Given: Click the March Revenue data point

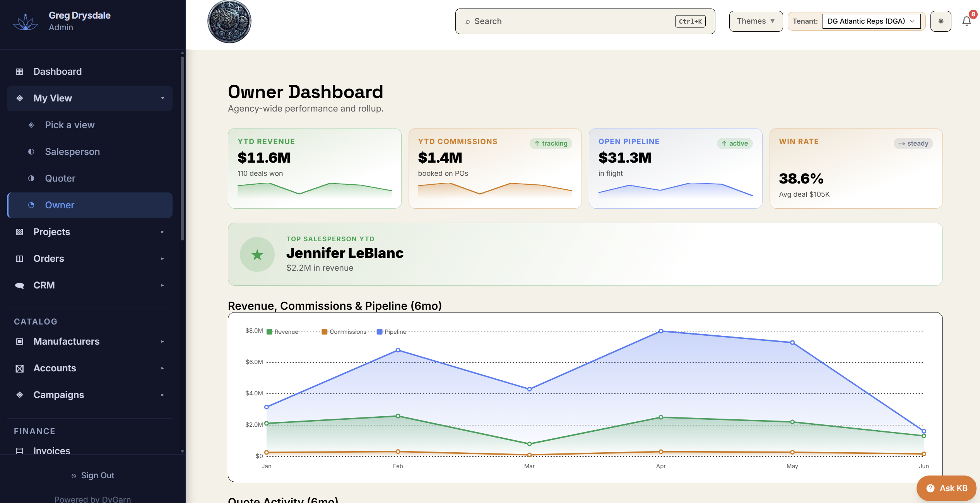Looking at the screenshot, I should click(x=529, y=444).
